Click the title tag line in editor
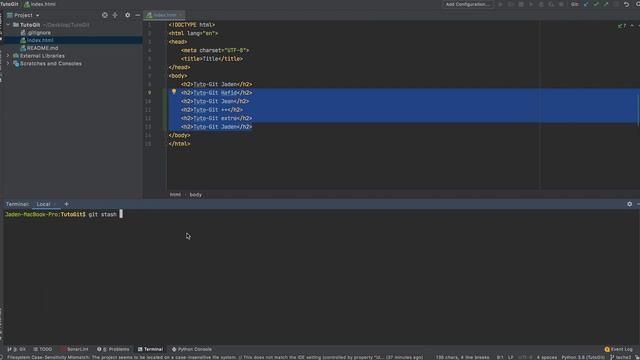 click(212, 59)
